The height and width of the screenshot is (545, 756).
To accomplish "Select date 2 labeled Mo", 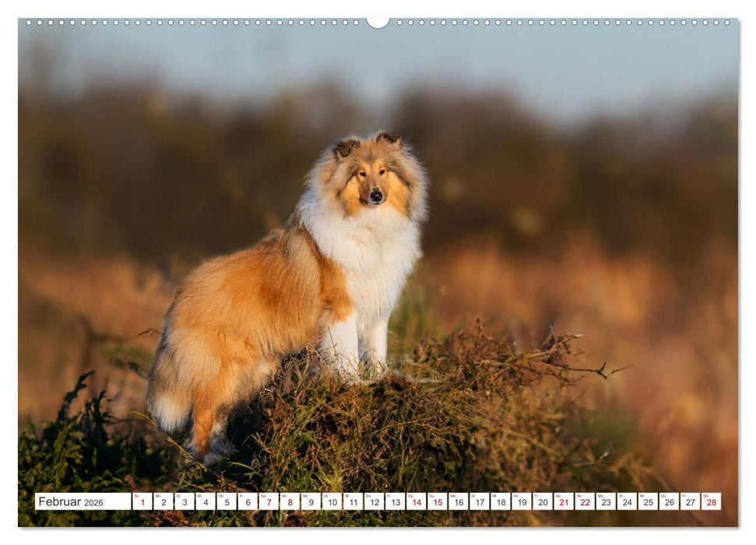I will [164, 501].
